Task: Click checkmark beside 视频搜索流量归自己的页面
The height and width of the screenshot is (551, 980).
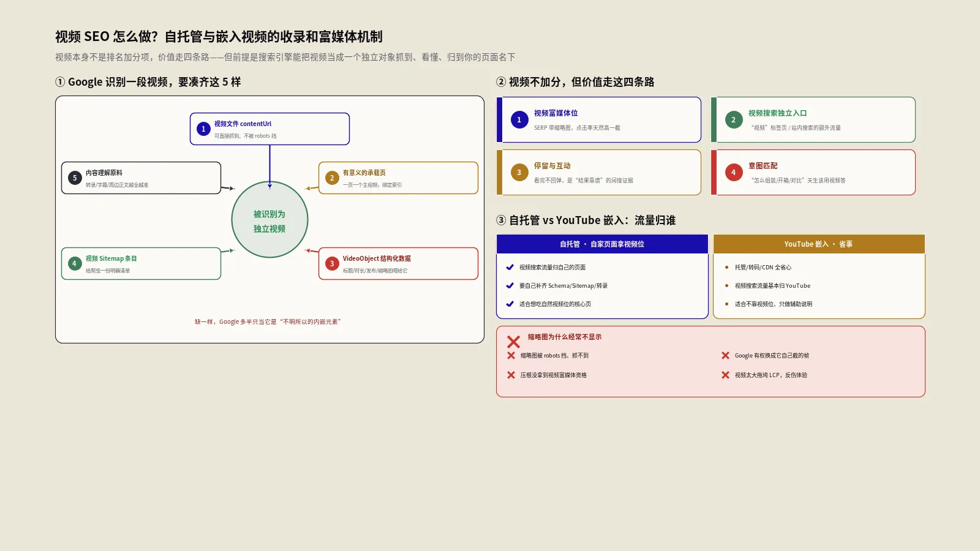Action: click(510, 268)
